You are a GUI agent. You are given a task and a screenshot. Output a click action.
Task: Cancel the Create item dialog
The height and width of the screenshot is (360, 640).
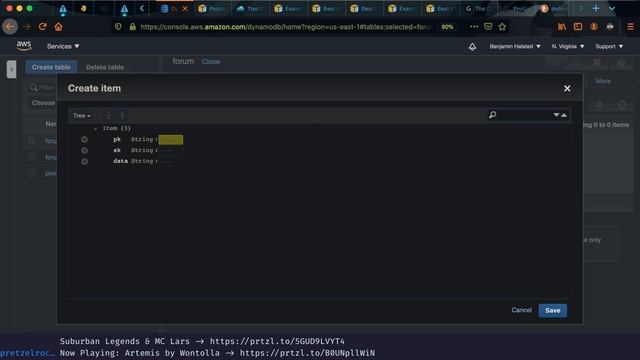pyautogui.click(x=521, y=310)
